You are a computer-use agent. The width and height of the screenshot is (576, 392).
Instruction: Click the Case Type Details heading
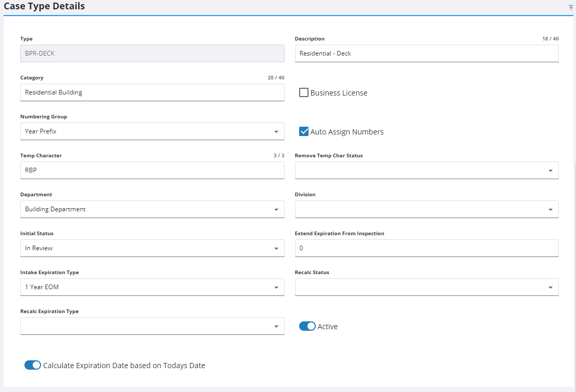pos(45,7)
